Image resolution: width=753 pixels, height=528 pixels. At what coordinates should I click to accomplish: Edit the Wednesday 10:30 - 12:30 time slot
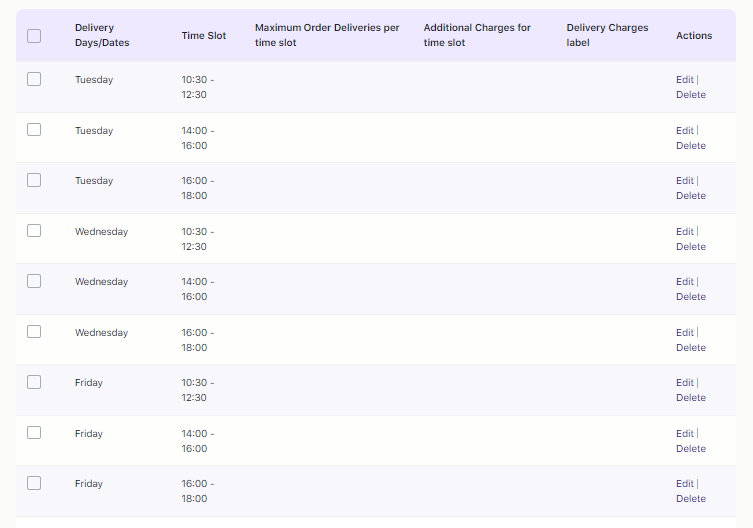pyautogui.click(x=684, y=232)
